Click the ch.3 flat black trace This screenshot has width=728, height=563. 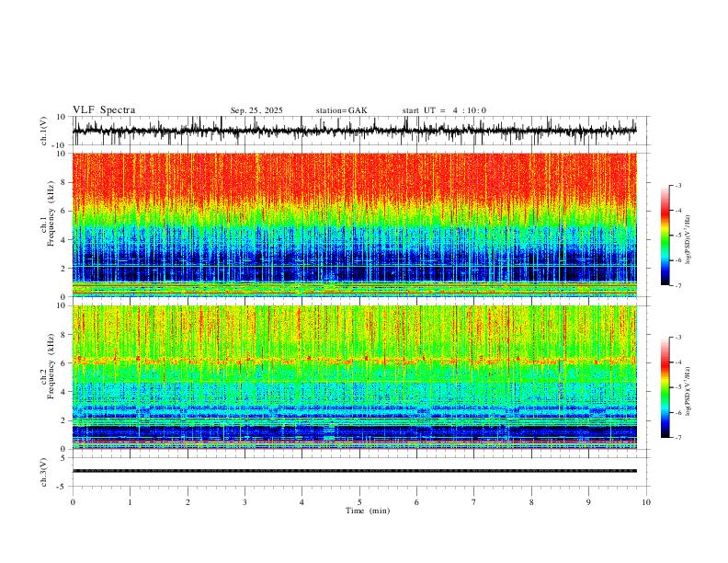[x=354, y=471]
